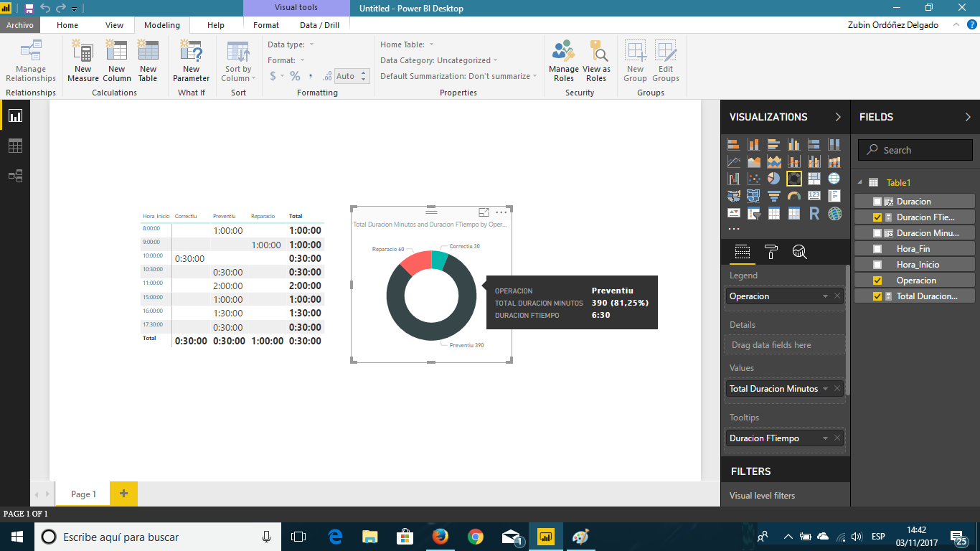The width and height of the screenshot is (980, 551).
Task: Collapse the Table1 tree node
Action: click(x=859, y=182)
